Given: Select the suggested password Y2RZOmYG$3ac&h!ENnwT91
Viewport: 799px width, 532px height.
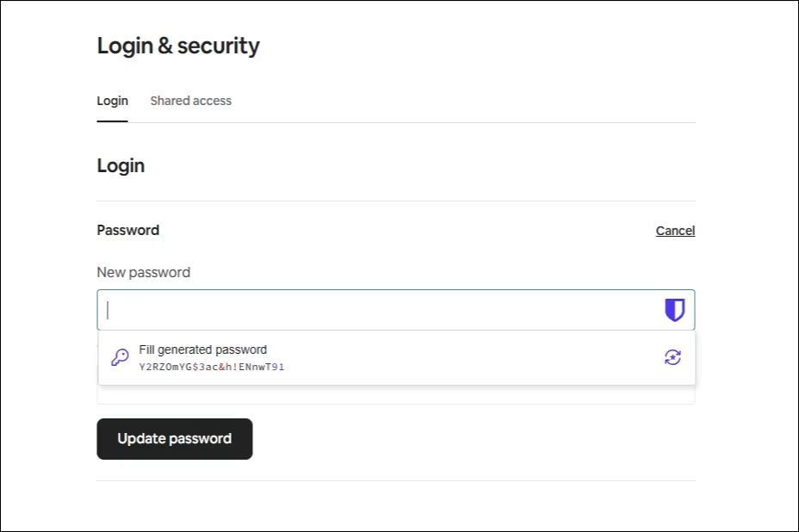Looking at the screenshot, I should 212,367.
